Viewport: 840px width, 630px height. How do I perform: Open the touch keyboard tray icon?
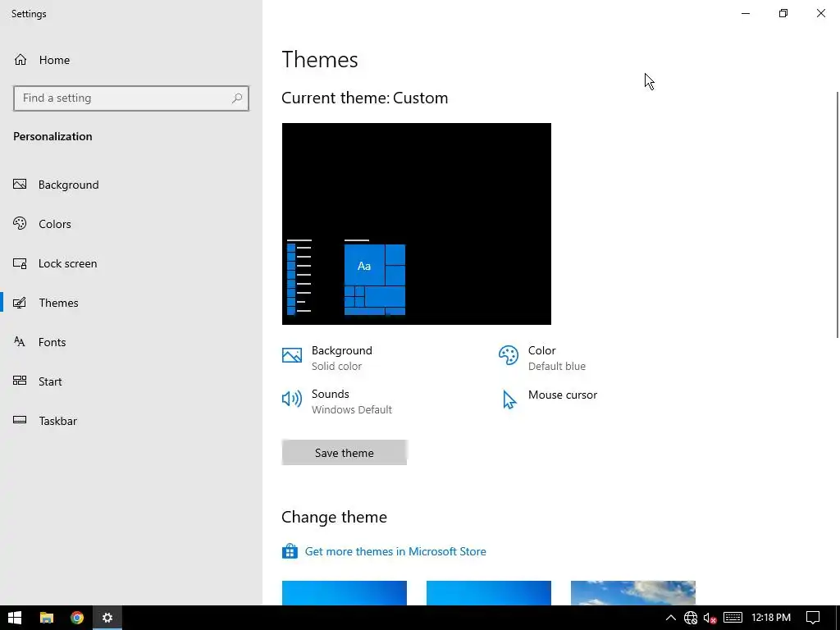[x=733, y=618]
